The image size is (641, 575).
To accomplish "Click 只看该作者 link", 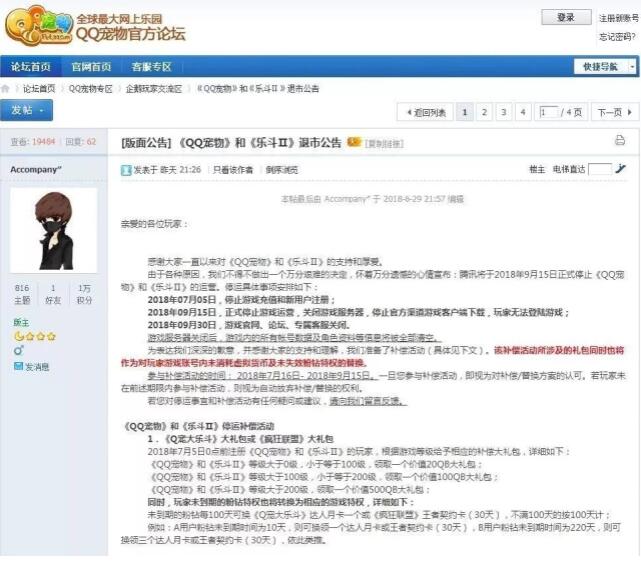I will coord(233,170).
